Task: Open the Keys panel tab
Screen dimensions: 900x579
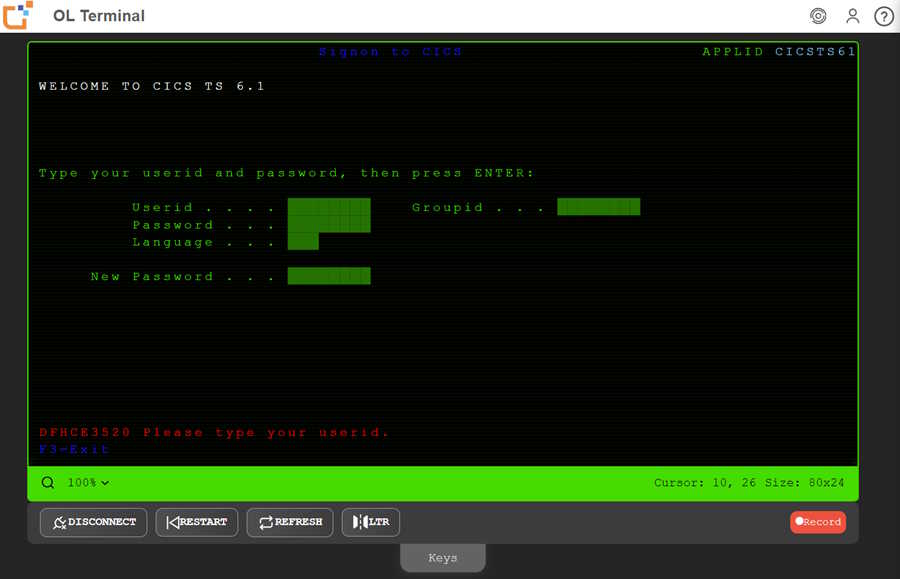Action: click(x=443, y=558)
